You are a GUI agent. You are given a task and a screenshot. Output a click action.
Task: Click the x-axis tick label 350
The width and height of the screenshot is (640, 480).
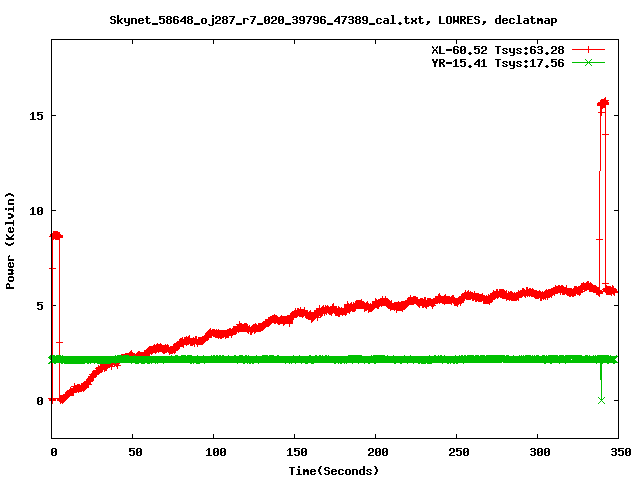[620, 452]
